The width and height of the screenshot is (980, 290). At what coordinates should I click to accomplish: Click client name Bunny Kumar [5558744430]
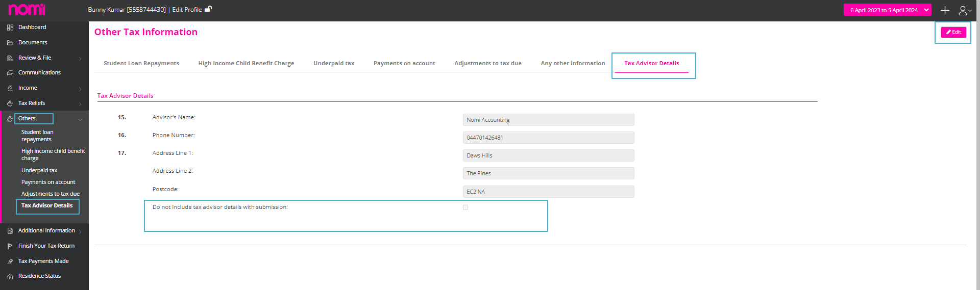point(127,10)
